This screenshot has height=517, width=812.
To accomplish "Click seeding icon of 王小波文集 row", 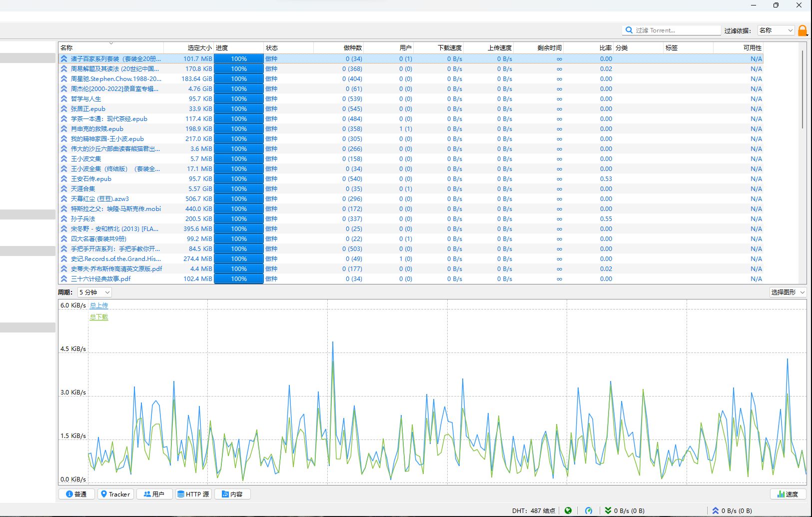I will tap(64, 158).
